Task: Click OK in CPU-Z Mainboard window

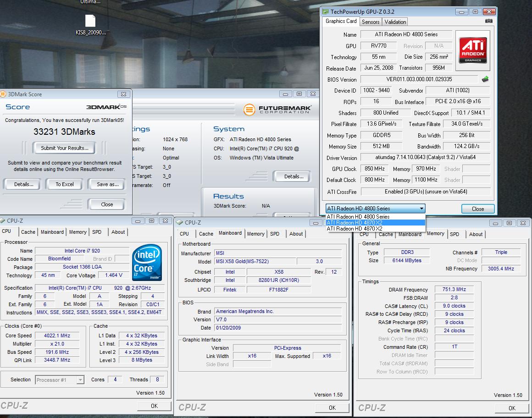Action: (x=332, y=408)
